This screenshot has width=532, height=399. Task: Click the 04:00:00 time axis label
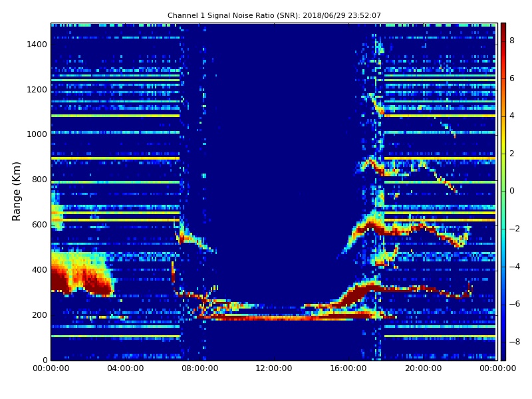126,368
